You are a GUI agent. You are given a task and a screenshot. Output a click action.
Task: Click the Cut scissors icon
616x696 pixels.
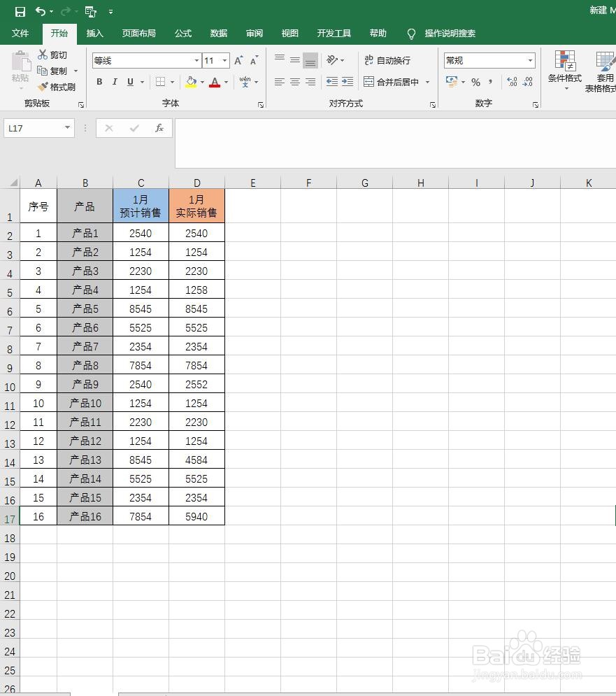43,55
